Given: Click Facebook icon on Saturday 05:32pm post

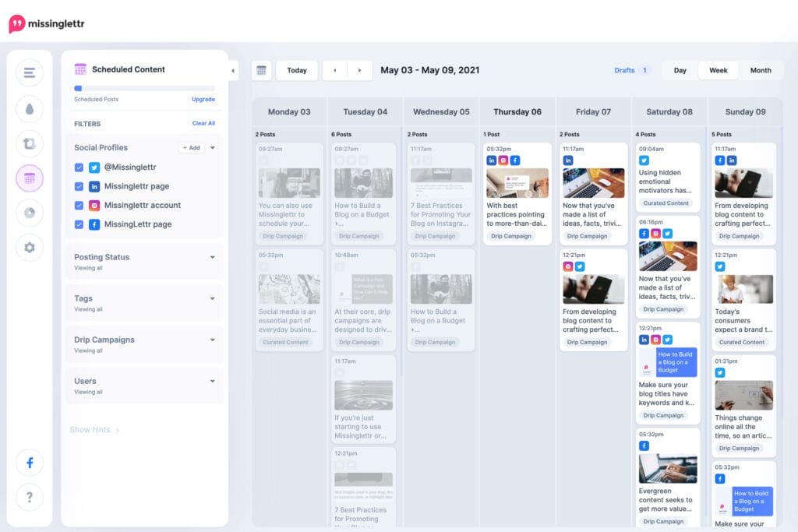Looking at the screenshot, I should point(644,446).
